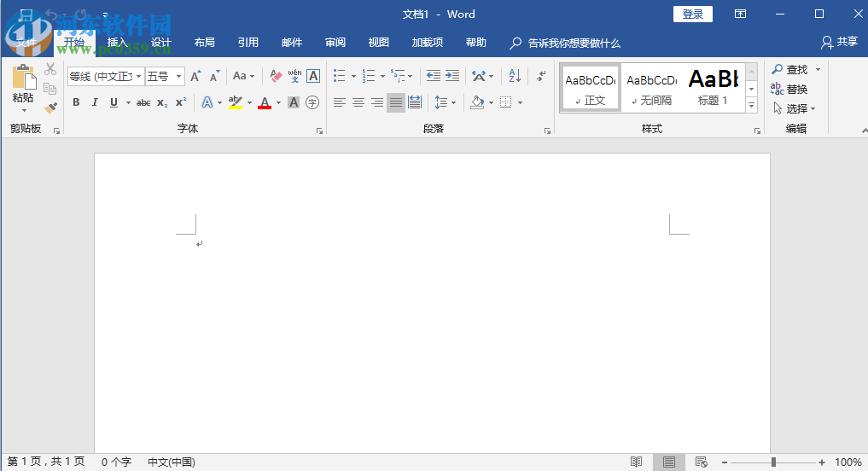The height and width of the screenshot is (471, 868).
Task: Open the phonetic guide (wén) tool
Action: pyautogui.click(x=294, y=76)
